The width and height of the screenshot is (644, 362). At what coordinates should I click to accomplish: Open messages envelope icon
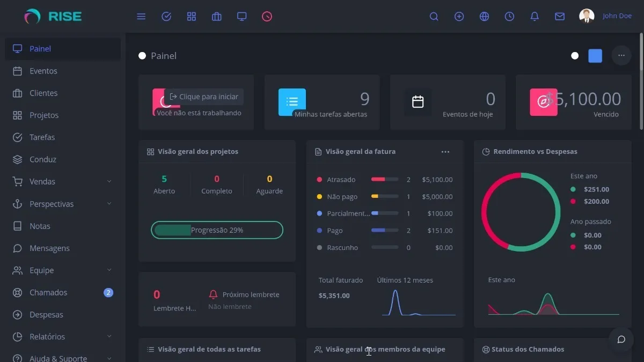[x=560, y=17]
